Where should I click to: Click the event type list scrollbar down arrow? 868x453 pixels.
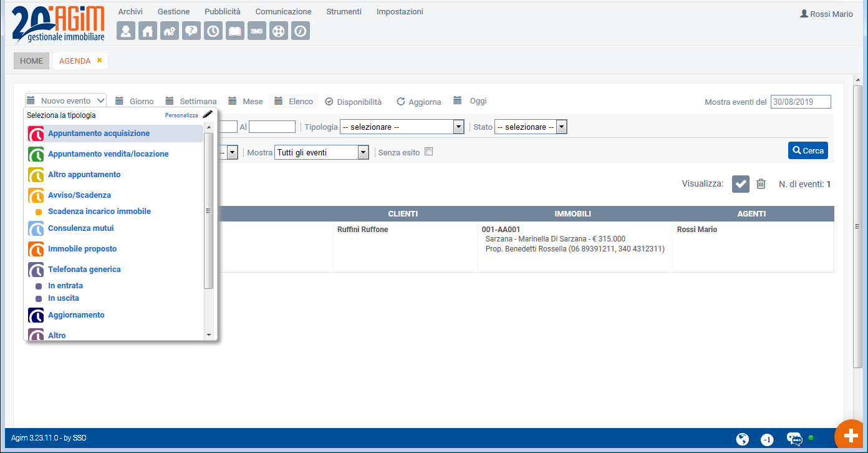pyautogui.click(x=209, y=335)
